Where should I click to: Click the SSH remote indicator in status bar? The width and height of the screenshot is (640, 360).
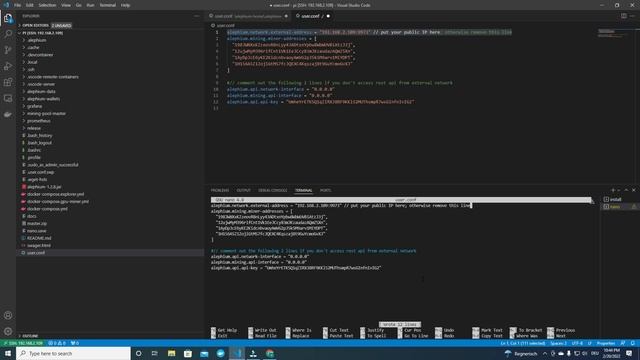pyautogui.click(x=23, y=343)
